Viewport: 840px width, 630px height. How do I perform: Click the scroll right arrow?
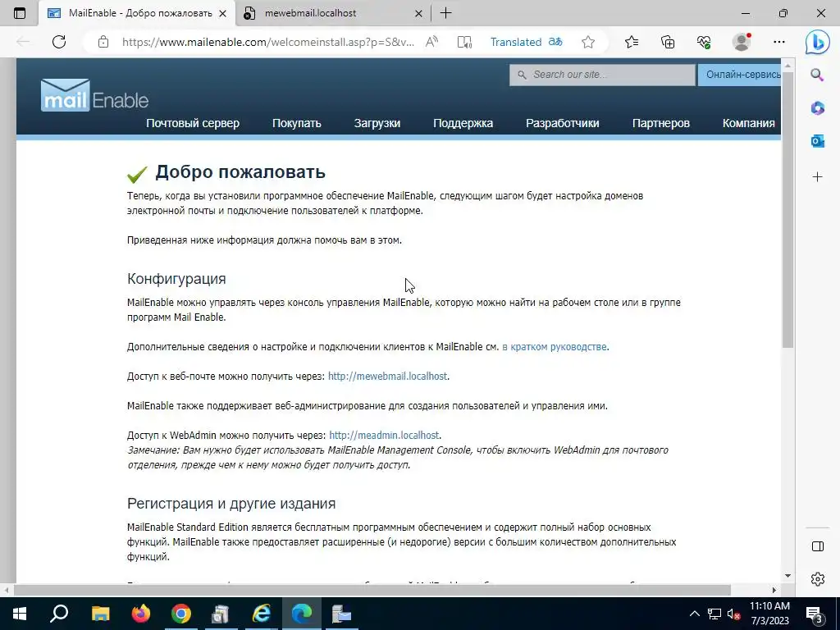(x=774, y=590)
